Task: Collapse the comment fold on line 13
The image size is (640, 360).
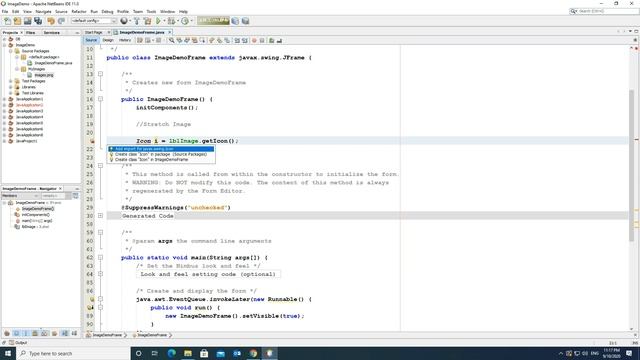Action: tap(100, 74)
